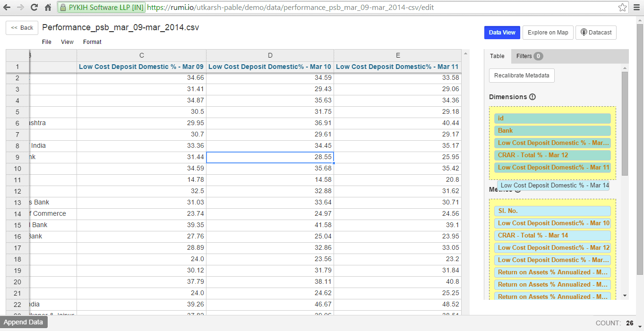Click header cell Low Cost Deposit Mar 10
The width and height of the screenshot is (644, 331).
[270, 67]
